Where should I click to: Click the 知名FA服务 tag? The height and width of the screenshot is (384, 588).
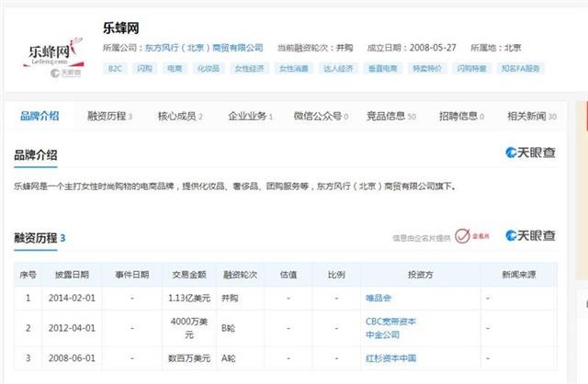click(x=521, y=68)
